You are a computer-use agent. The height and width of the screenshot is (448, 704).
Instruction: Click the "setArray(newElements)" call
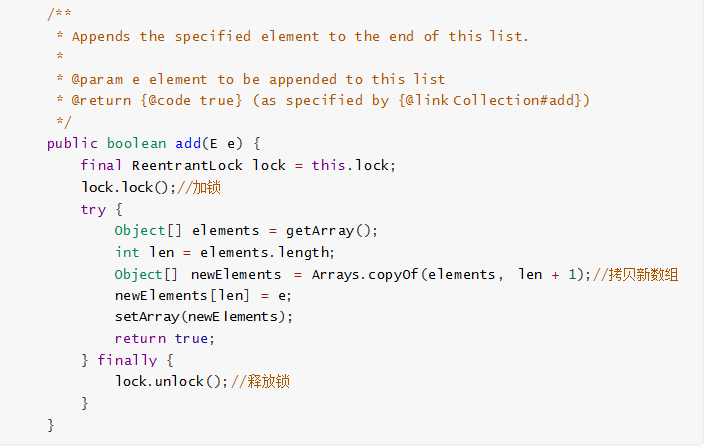point(202,317)
